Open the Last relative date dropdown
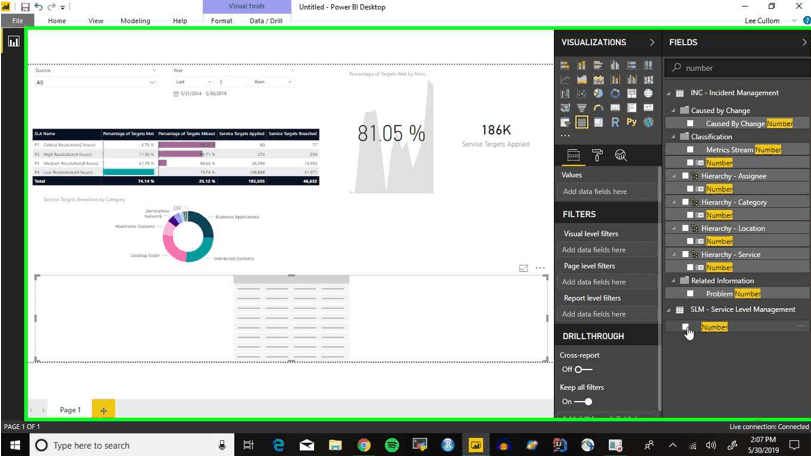 tap(193, 82)
